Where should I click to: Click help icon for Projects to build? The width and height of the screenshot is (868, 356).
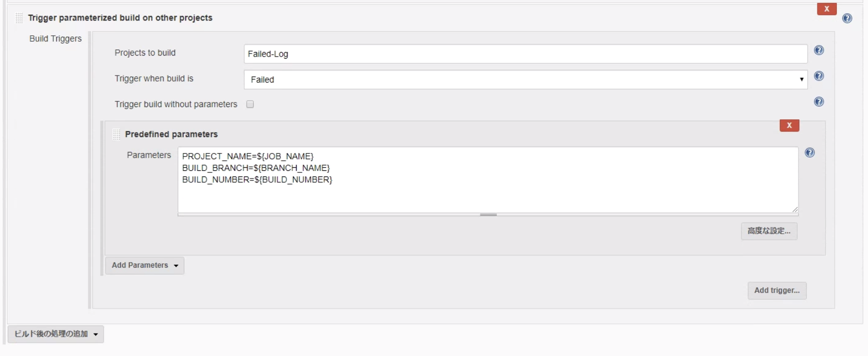(x=818, y=50)
